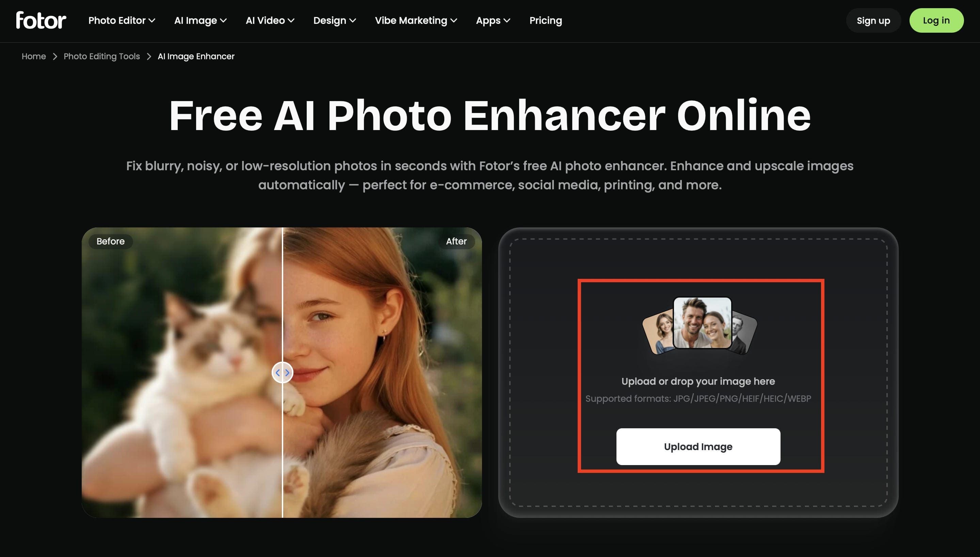Click the After label on the photo
This screenshot has width=980, height=557.
[456, 241]
